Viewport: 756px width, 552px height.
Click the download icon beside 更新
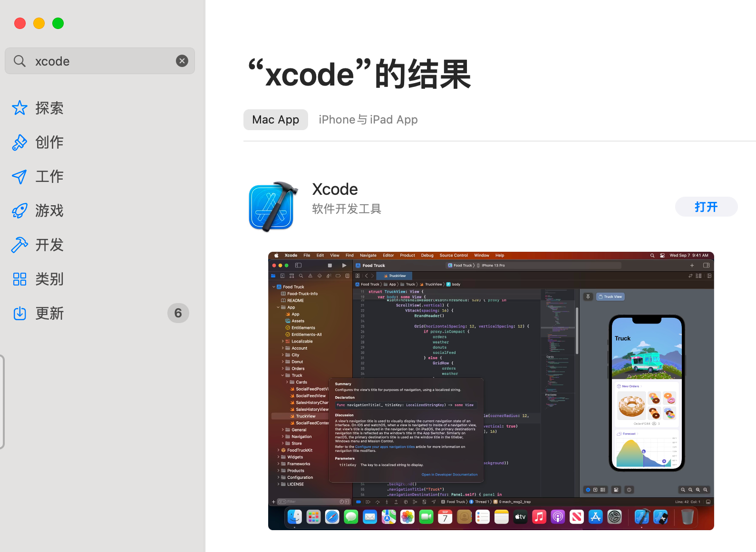pos(19,313)
